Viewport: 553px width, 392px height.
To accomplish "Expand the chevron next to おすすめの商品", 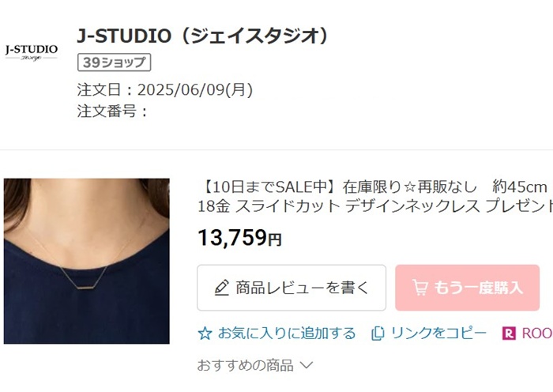I will click(307, 365).
